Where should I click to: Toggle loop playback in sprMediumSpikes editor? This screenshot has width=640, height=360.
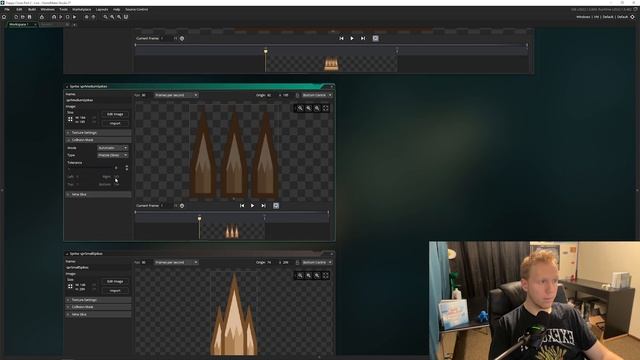[x=276, y=206]
